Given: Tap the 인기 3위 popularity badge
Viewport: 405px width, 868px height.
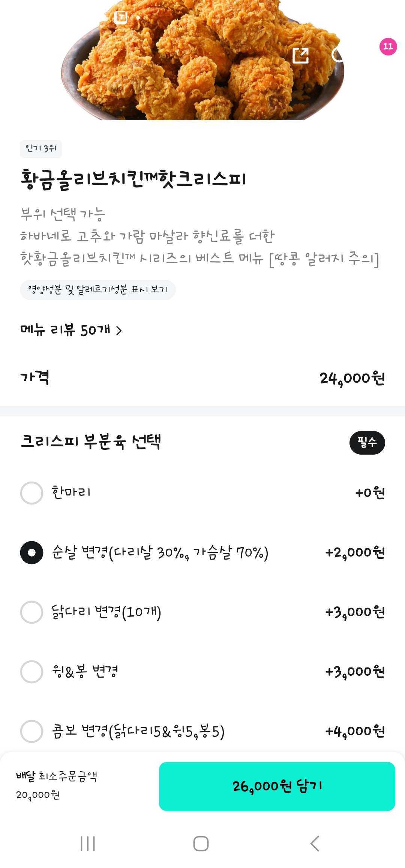Looking at the screenshot, I should point(40,149).
